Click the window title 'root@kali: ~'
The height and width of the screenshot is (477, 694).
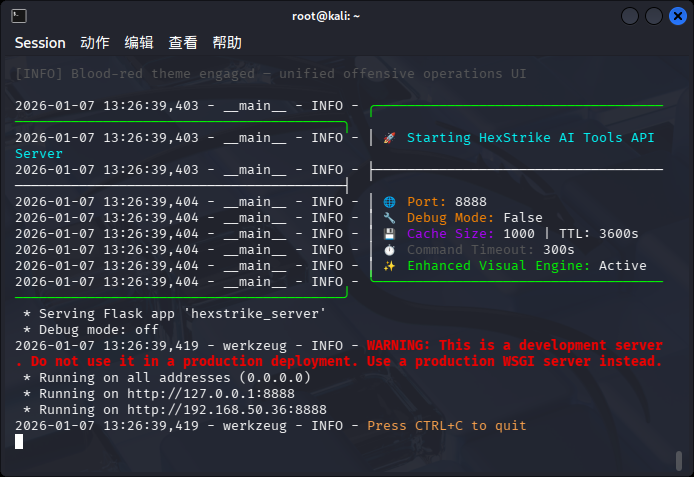click(x=326, y=16)
